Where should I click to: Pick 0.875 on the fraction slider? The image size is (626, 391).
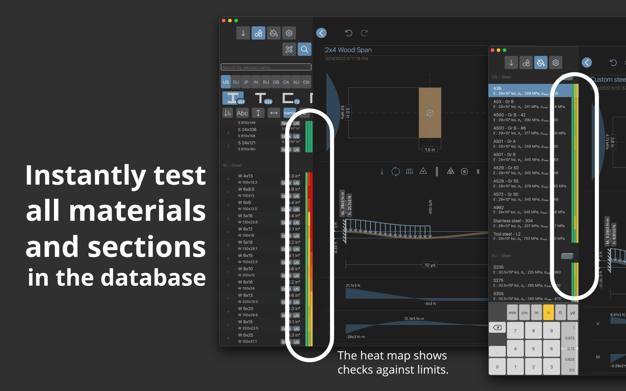click(570, 338)
